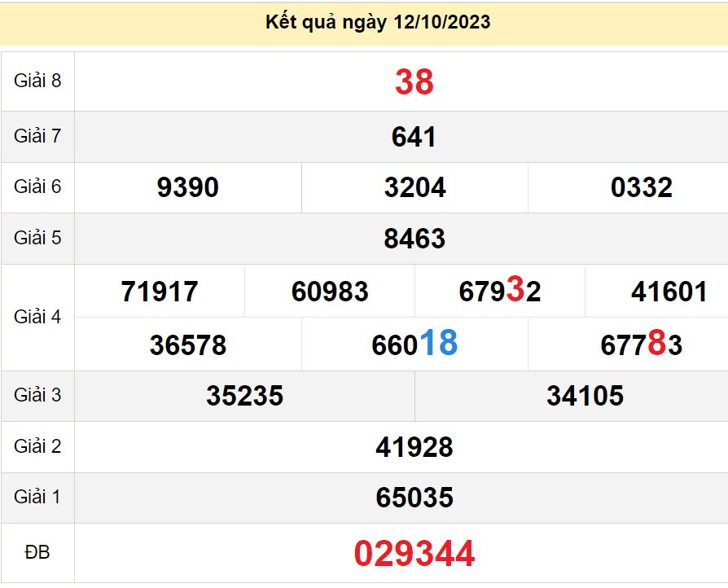Viewport: 728px width, 588px height.
Task: Click Giải 6 number 3204
Action: (414, 188)
